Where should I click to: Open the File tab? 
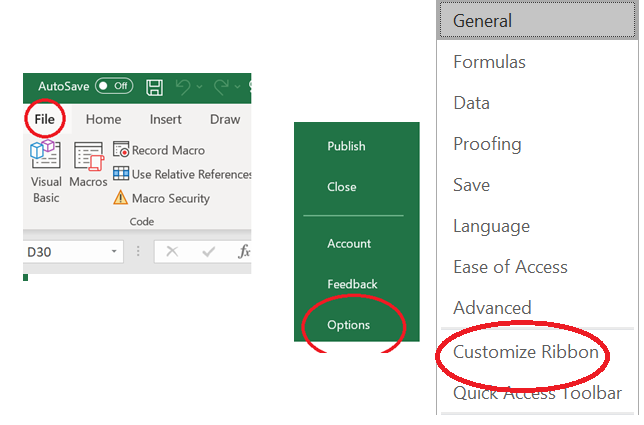point(44,119)
